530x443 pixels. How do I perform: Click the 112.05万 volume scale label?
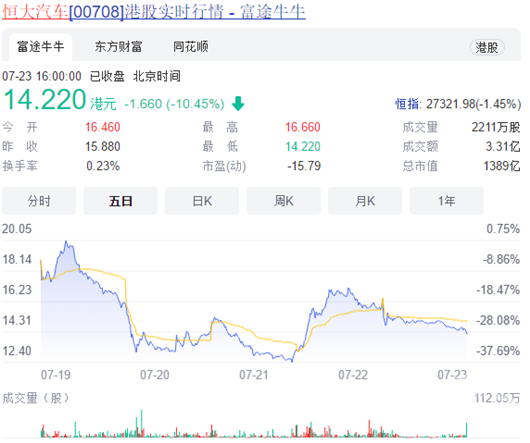coord(497,398)
